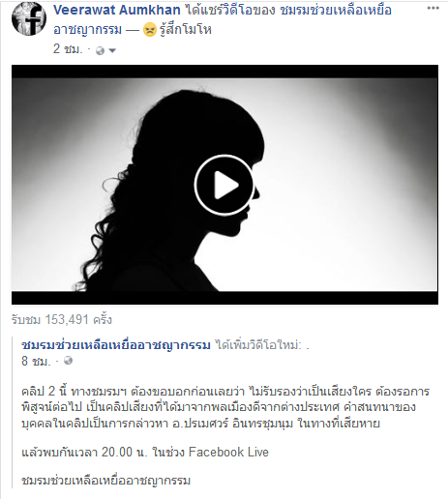Viewport: 448px width, 499px height.
Task: Open Veerawat Aumkhan profile link
Action: [x=117, y=10]
